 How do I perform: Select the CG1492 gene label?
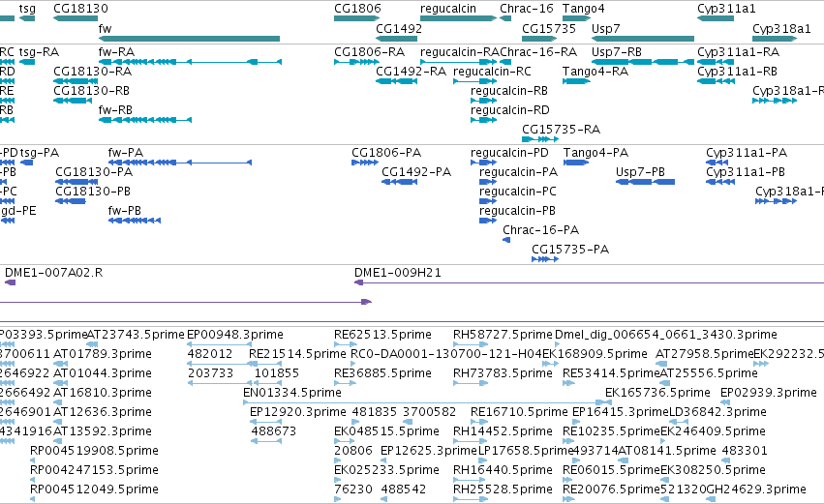[x=399, y=28]
